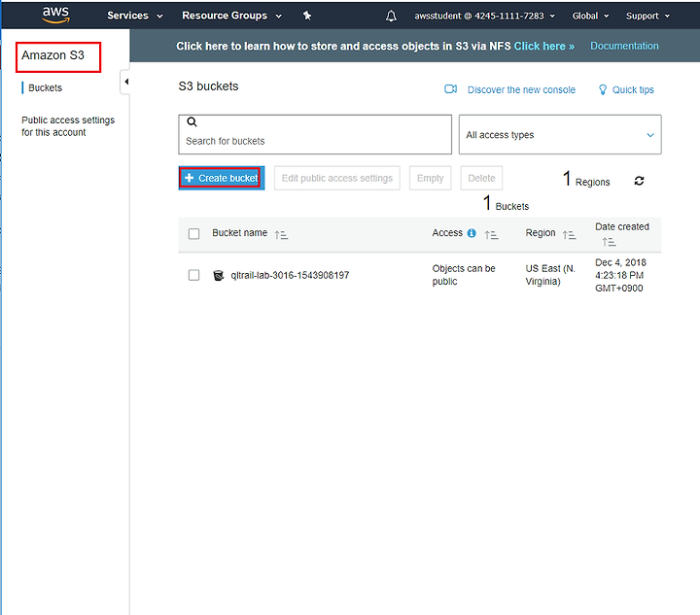Click the 1 Regions count
The width and height of the screenshot is (700, 615).
tap(586, 180)
